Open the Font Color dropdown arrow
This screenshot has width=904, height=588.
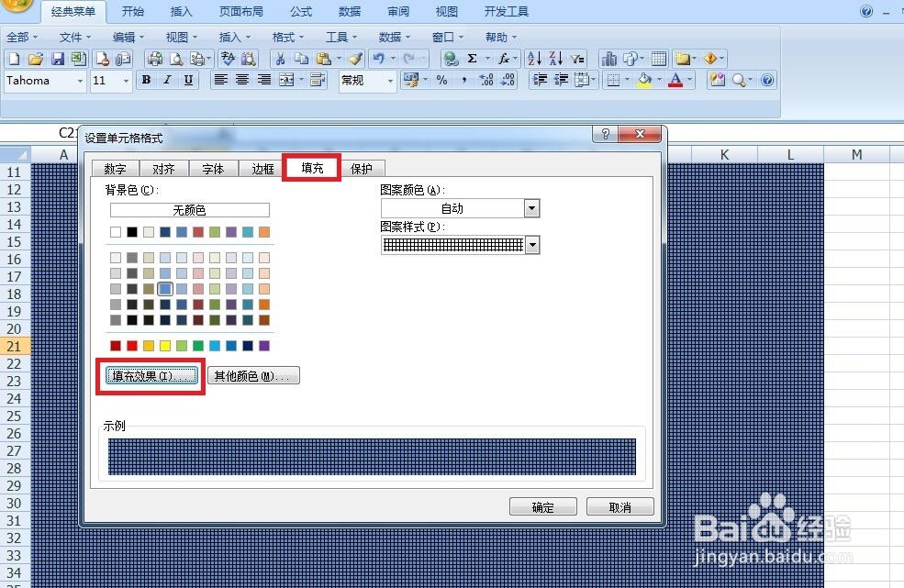pos(690,80)
